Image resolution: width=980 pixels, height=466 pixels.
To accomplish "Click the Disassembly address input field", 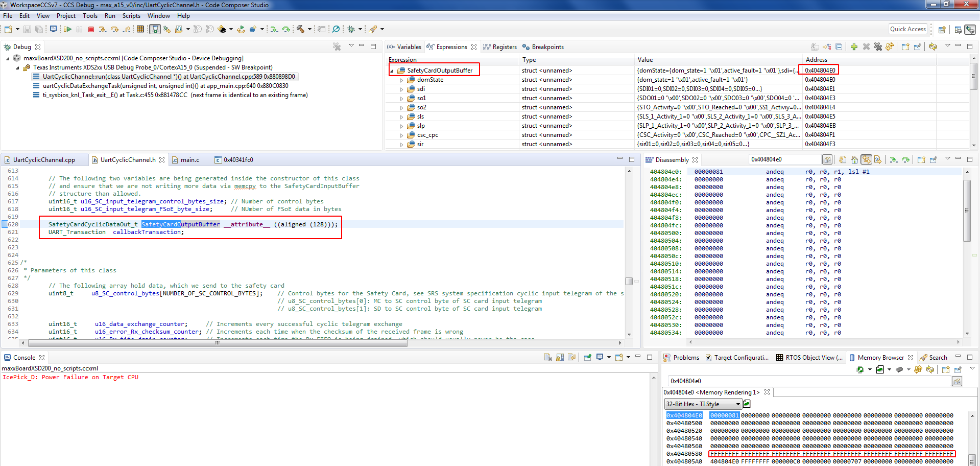I will [785, 159].
